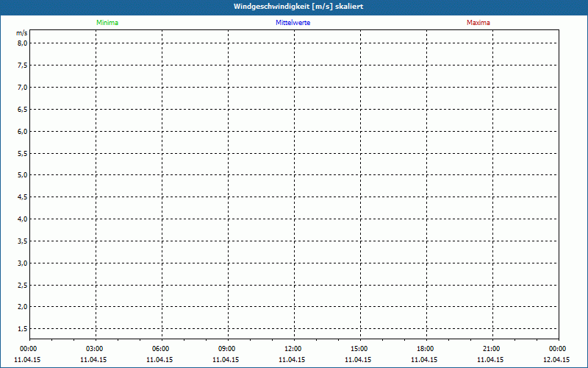The width and height of the screenshot is (588, 368).
Task: Click the 7,0 y-axis tick label
Action: [x=22, y=87]
